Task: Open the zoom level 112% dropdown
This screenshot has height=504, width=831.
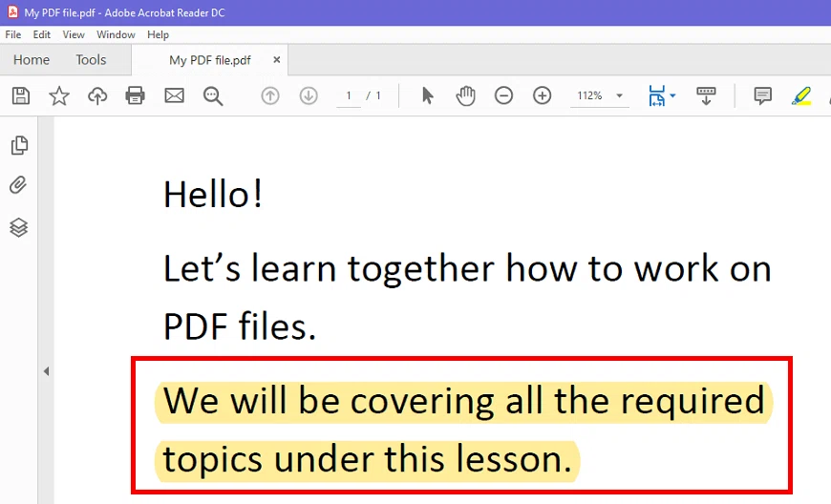Action: [620, 95]
